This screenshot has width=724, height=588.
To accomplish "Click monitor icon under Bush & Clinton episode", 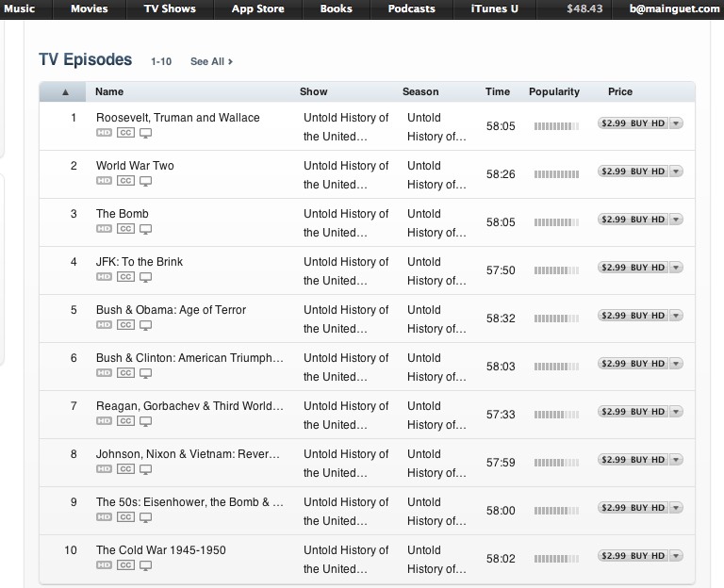I will point(145,374).
